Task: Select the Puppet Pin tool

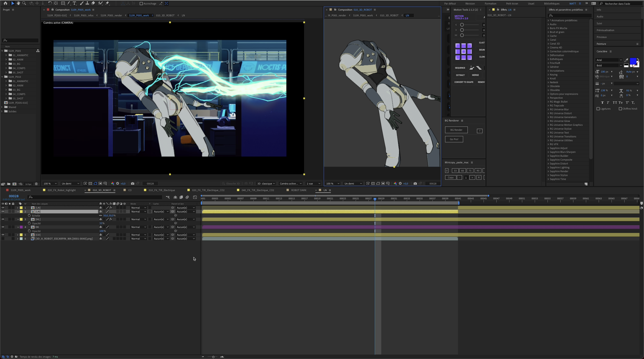Action: coord(108,3)
